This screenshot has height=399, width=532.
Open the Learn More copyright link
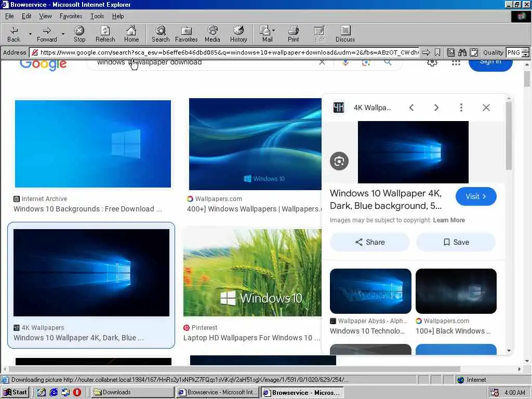[449, 220]
